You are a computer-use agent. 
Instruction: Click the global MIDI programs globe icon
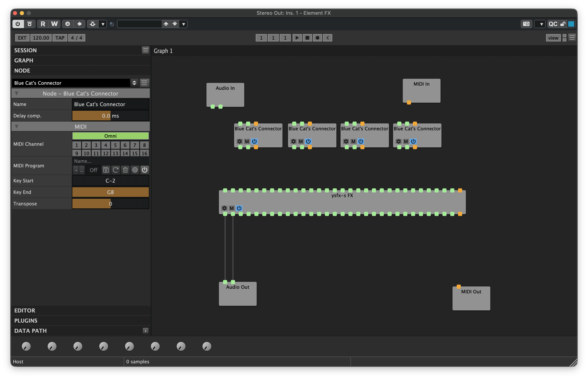coord(135,170)
